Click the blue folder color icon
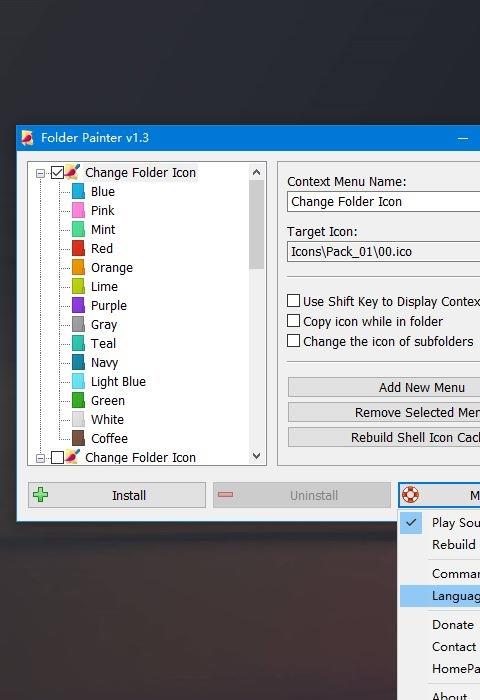The width and height of the screenshot is (480, 700). click(x=78, y=191)
